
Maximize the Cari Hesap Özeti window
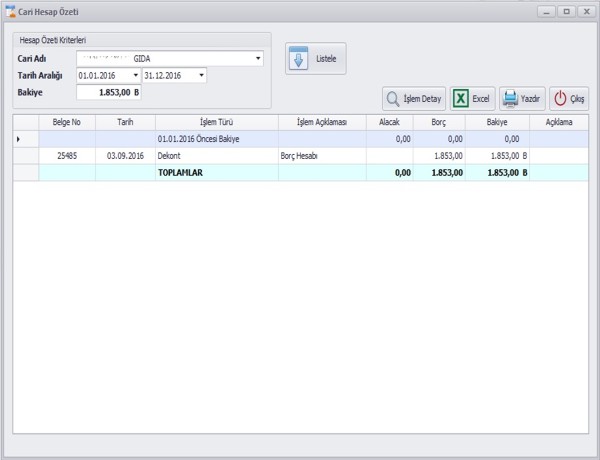coord(566,12)
